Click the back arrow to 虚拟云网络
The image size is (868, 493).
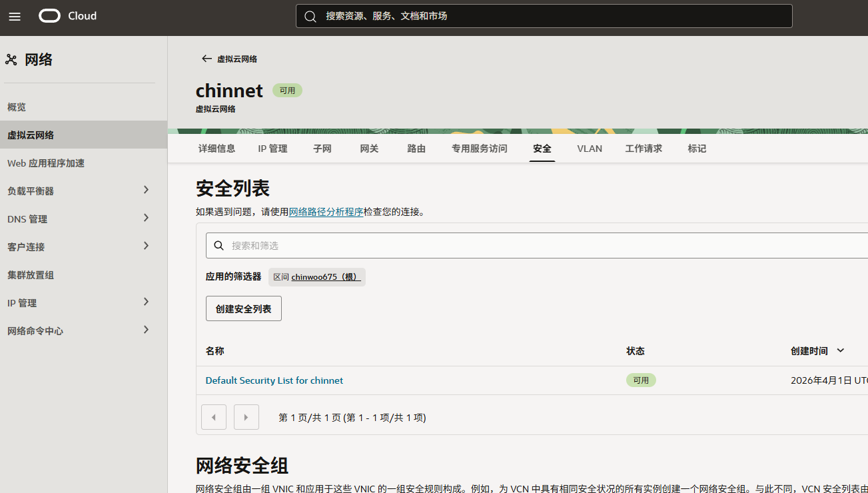click(x=207, y=59)
